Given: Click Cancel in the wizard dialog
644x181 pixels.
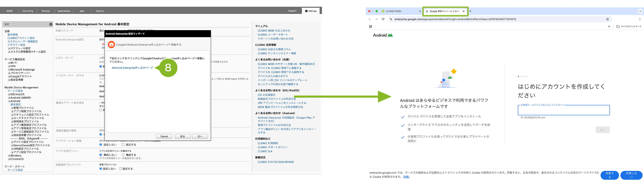Looking at the screenshot, I should (164, 136).
